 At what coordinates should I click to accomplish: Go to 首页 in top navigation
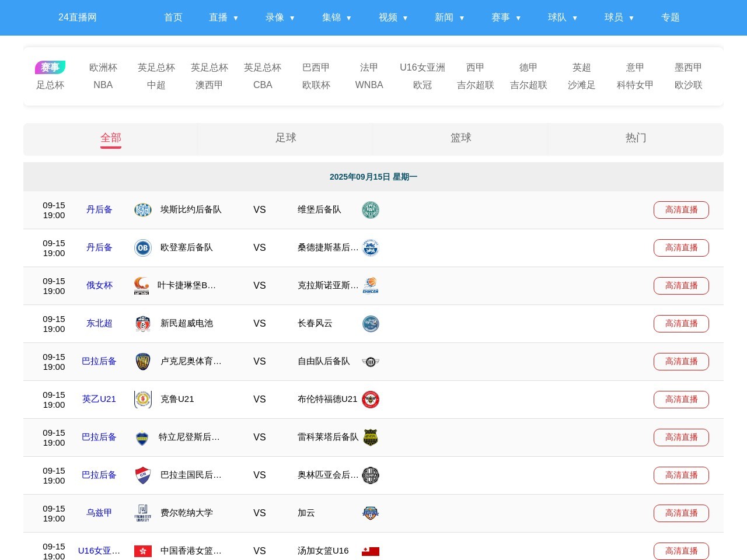(173, 17)
